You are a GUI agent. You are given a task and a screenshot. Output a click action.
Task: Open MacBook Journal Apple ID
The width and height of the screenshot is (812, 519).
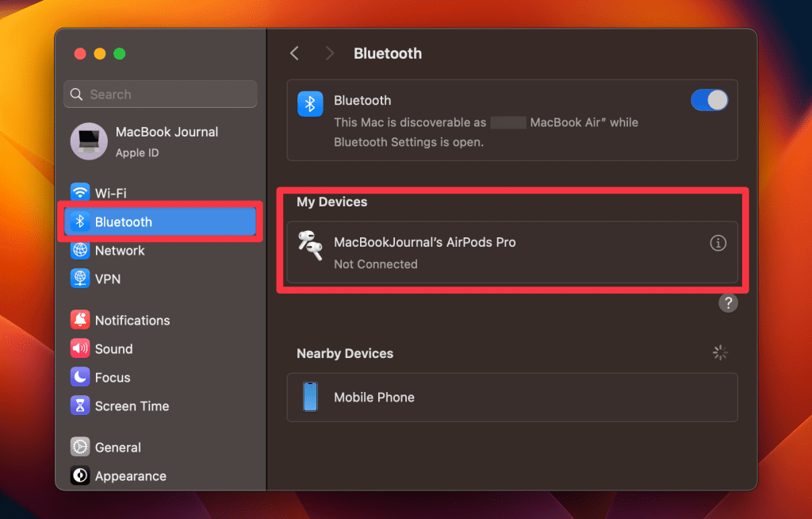pyautogui.click(x=160, y=141)
